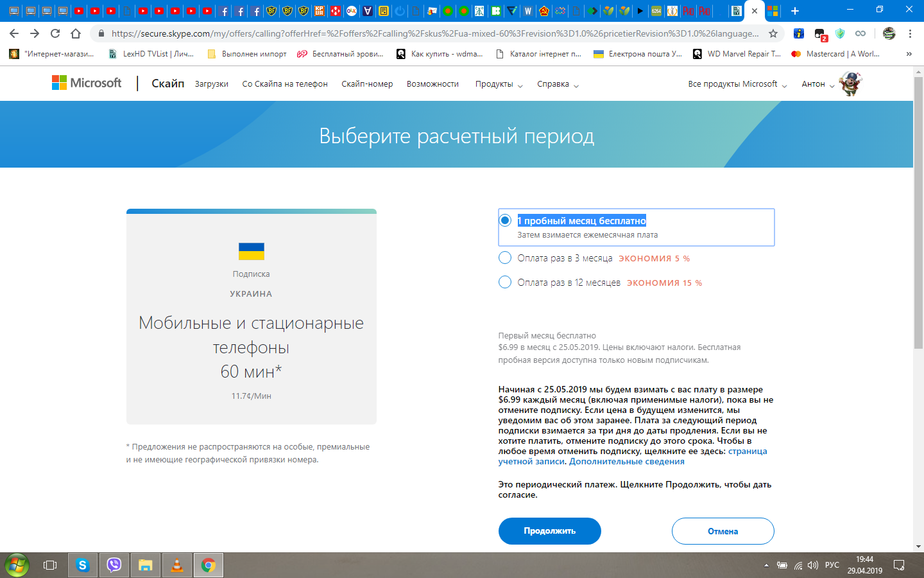This screenshot has height=578, width=924.
Task: Open VLC media player from taskbar
Action: tap(177, 565)
